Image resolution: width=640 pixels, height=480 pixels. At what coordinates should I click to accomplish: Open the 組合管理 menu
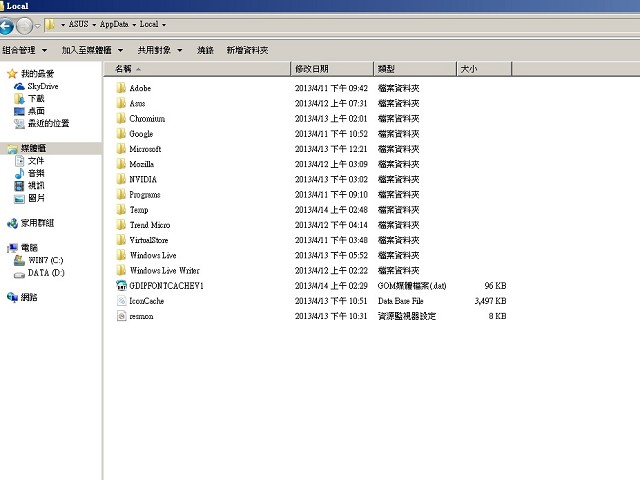click(24, 50)
